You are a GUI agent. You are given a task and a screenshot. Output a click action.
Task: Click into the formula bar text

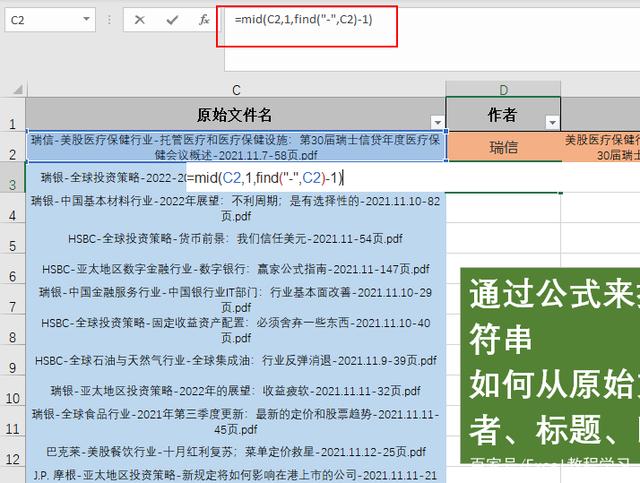pyautogui.click(x=304, y=19)
